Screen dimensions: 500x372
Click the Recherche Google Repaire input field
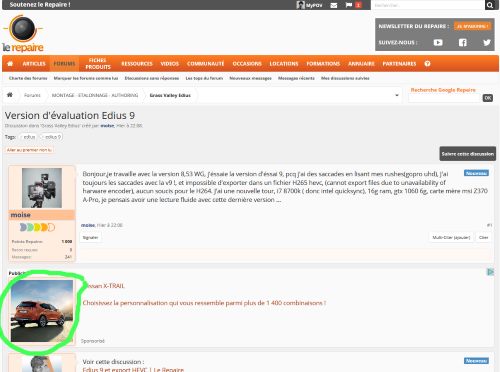tap(444, 98)
